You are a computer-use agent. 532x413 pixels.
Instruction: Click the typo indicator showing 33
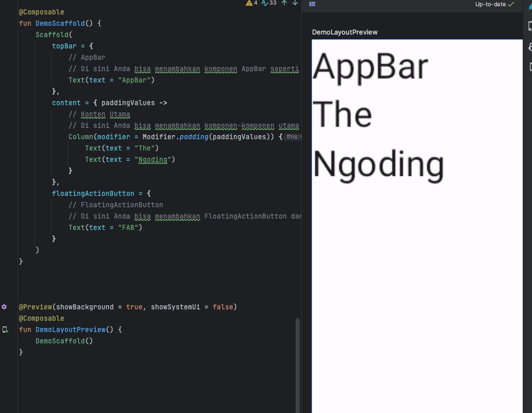pos(269,3)
